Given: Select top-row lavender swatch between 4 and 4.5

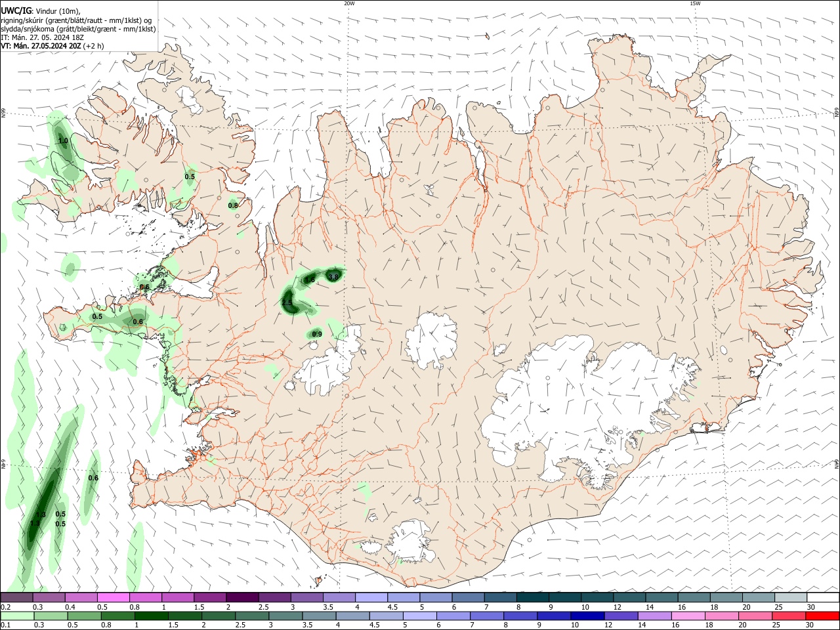Looking at the screenshot, I should (x=371, y=597).
